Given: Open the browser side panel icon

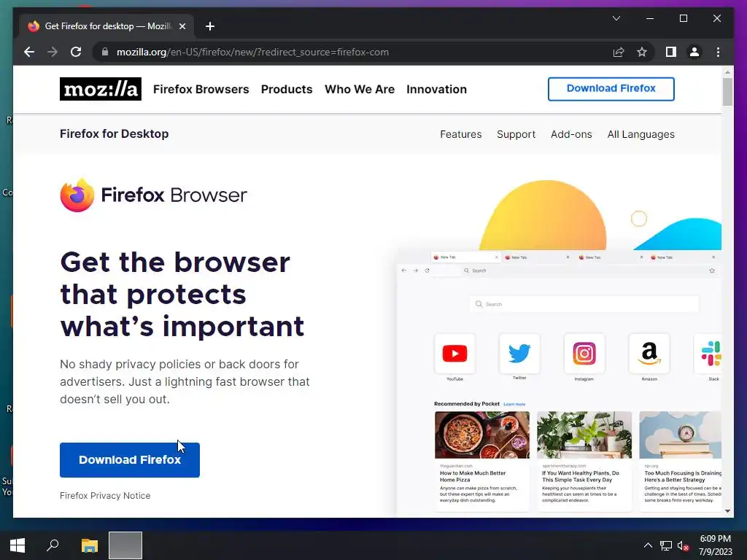Looking at the screenshot, I should coord(671,52).
